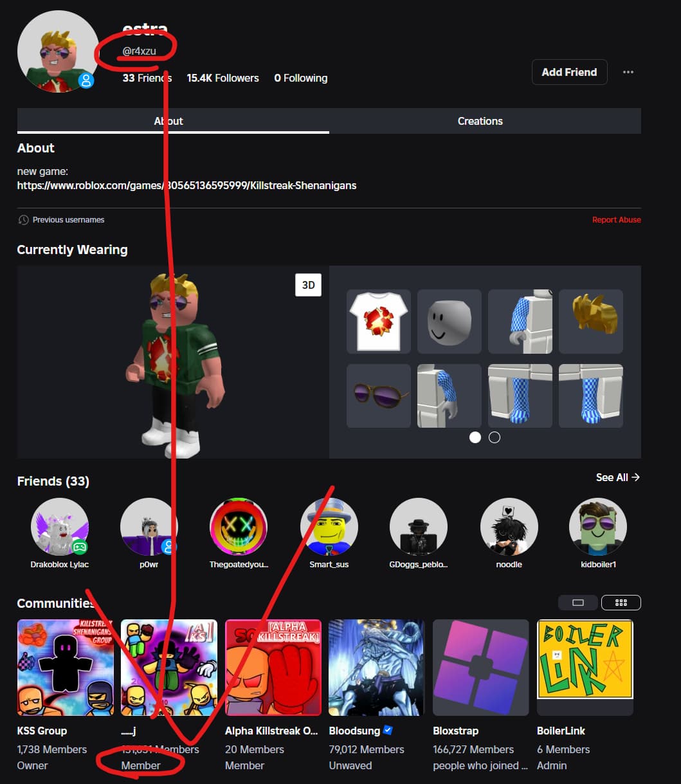Open the gray smiley head item
The width and height of the screenshot is (681, 784).
tap(449, 322)
